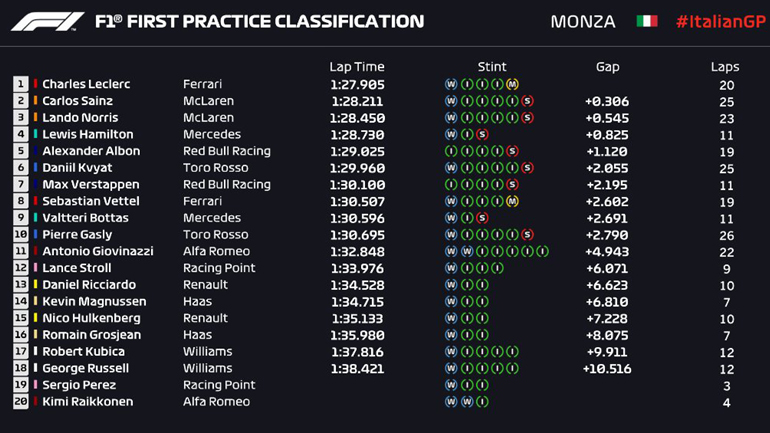Select Vettel's yellow medium tyre icon
Viewport: 770px width, 433px height.
pos(512,201)
